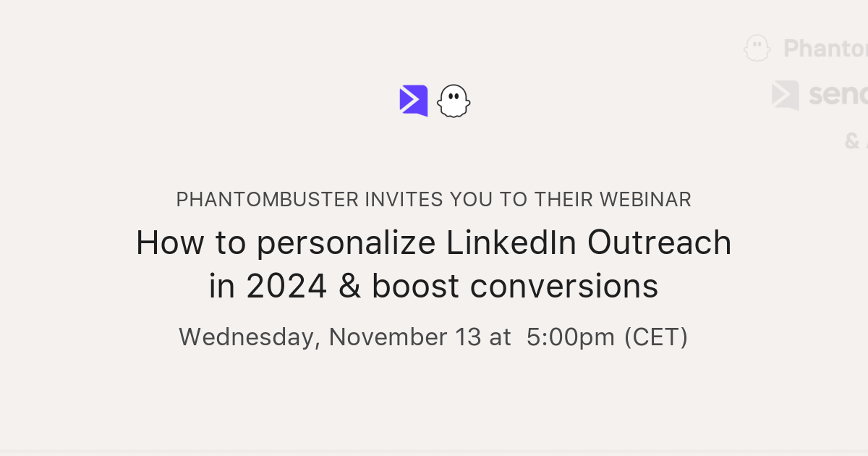Viewport: 868px width, 456px height.
Task: Click the faded ampersand at right edge
Action: [x=852, y=140]
